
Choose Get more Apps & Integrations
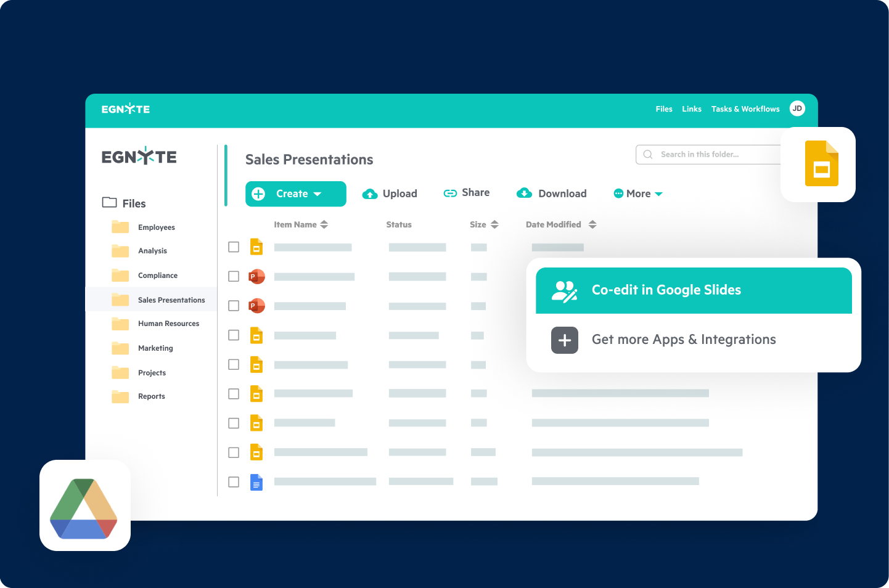(683, 340)
